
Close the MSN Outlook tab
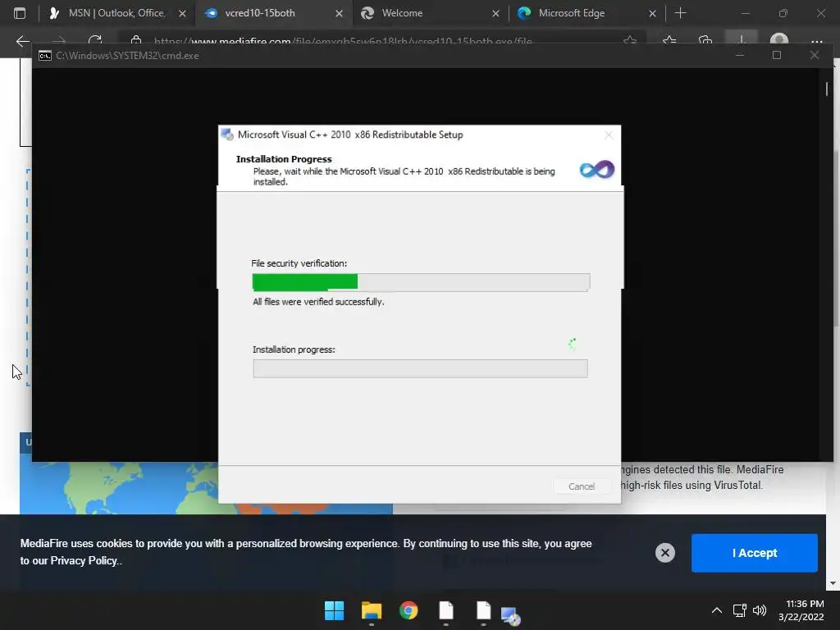click(x=183, y=13)
